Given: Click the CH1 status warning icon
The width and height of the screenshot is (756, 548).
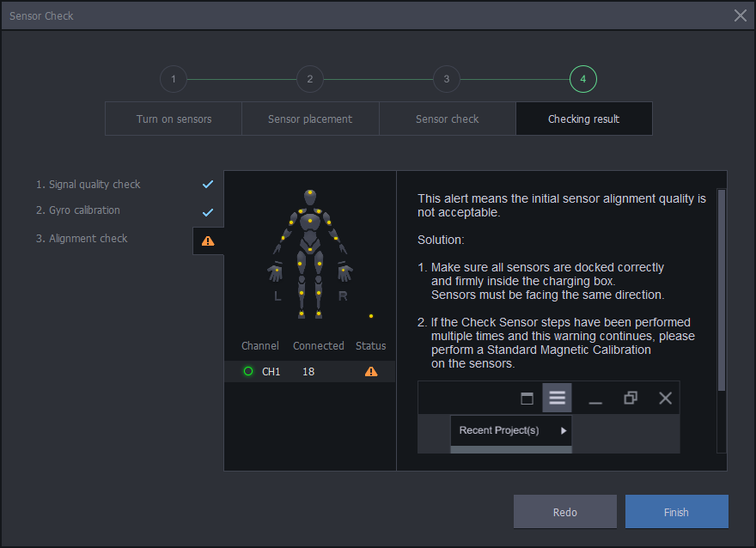Looking at the screenshot, I should click(371, 371).
